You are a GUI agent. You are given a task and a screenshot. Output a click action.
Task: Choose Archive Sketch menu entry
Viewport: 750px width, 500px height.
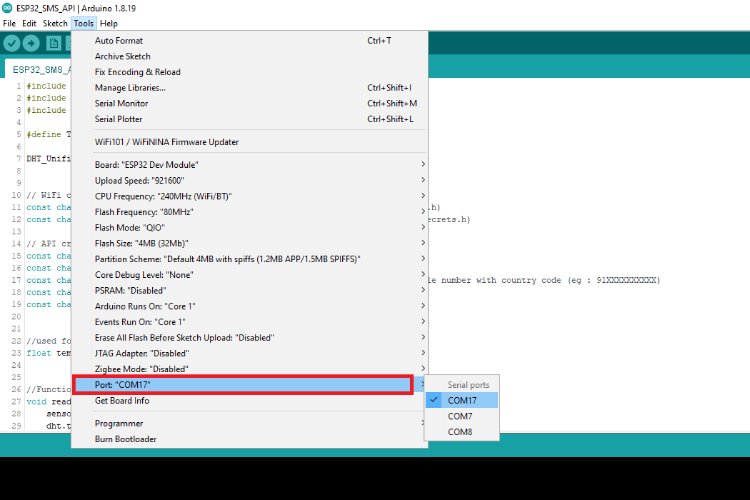[250, 56]
